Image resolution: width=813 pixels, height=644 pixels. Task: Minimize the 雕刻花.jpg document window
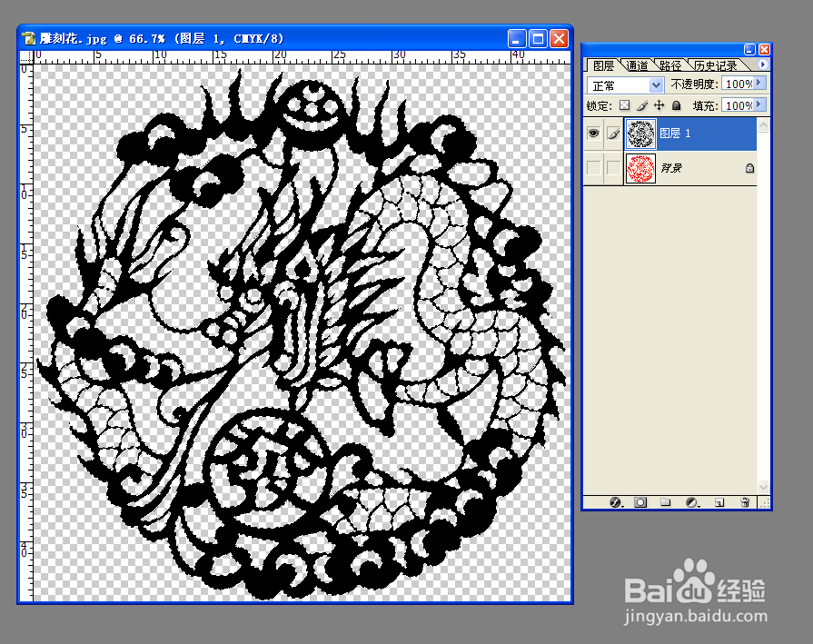(517, 38)
